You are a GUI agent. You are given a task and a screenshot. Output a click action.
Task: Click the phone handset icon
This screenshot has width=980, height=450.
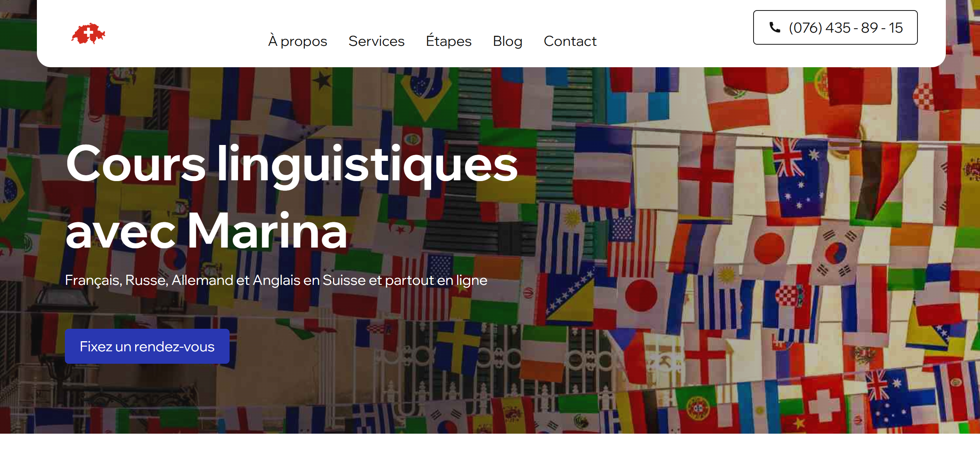point(775,27)
